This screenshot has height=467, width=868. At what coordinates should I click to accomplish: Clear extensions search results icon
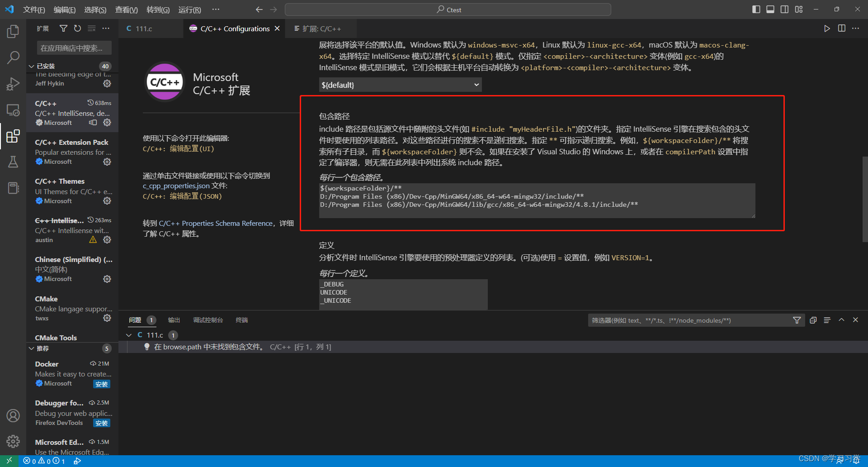[x=92, y=29]
